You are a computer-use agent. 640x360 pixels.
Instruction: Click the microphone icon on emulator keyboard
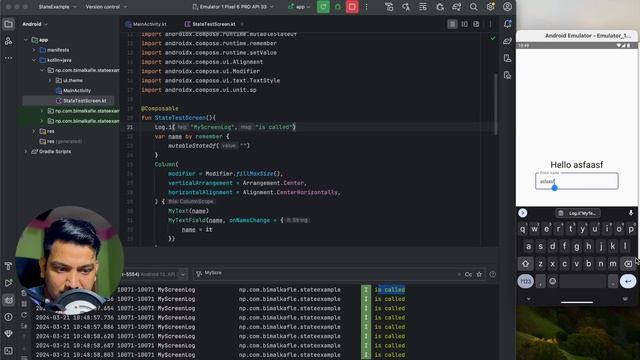631,213
